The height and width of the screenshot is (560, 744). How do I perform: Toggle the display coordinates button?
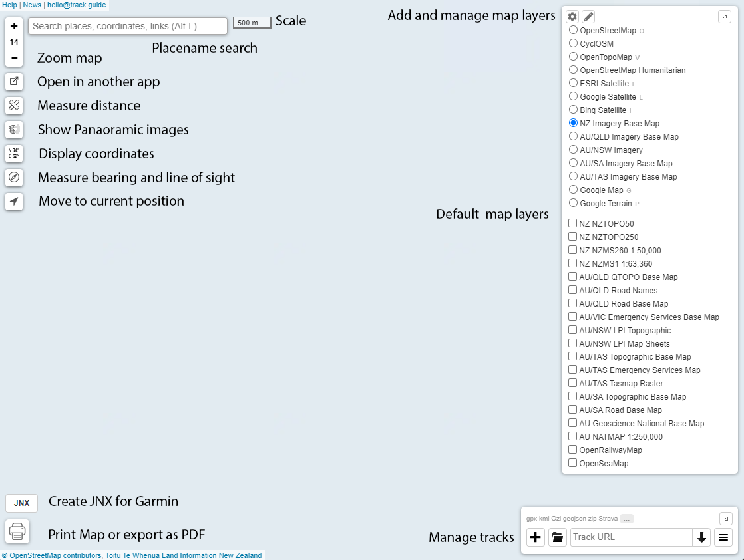14,154
